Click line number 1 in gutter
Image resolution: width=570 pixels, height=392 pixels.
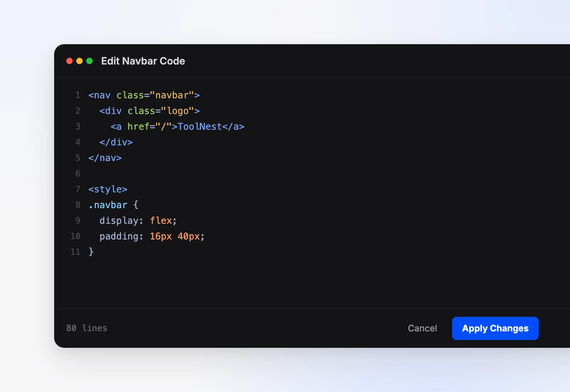coord(78,95)
